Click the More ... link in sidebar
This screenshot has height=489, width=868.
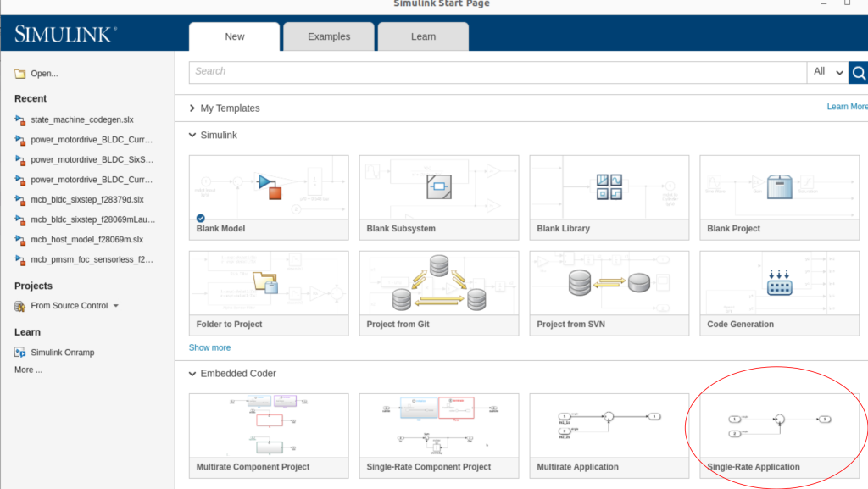(28, 370)
